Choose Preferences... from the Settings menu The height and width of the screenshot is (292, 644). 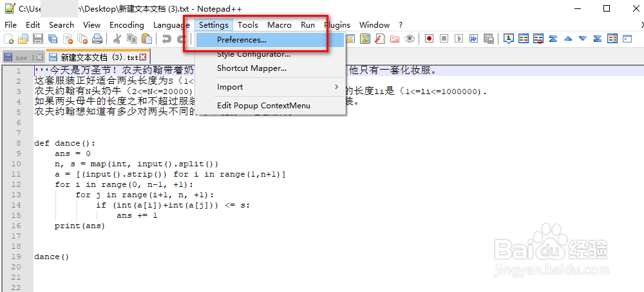270,41
